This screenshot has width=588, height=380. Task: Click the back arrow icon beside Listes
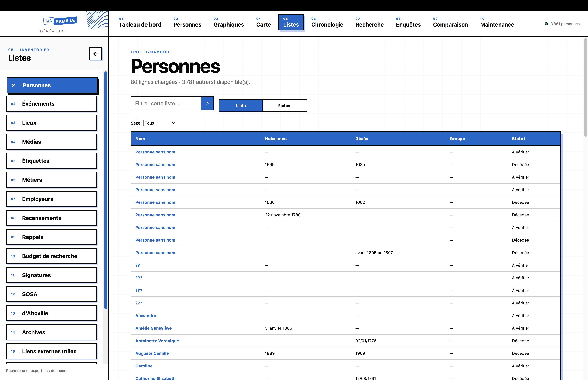tap(95, 54)
